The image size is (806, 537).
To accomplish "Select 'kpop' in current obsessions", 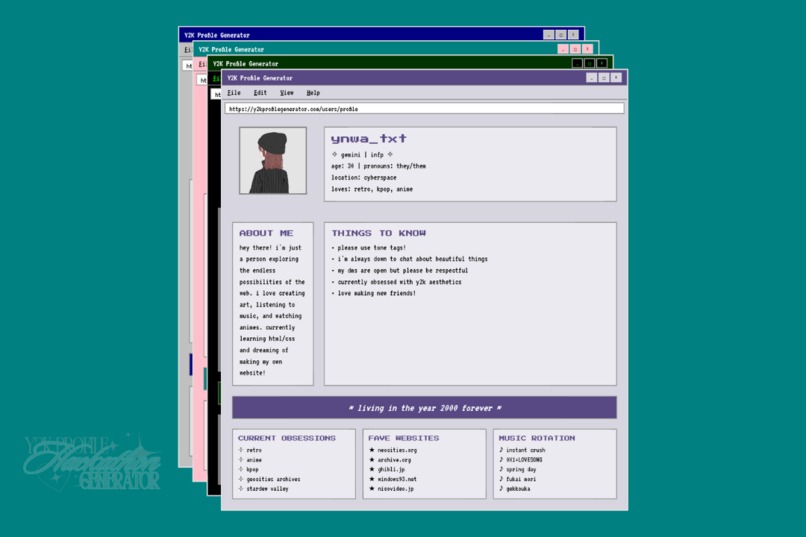I will 248,470.
